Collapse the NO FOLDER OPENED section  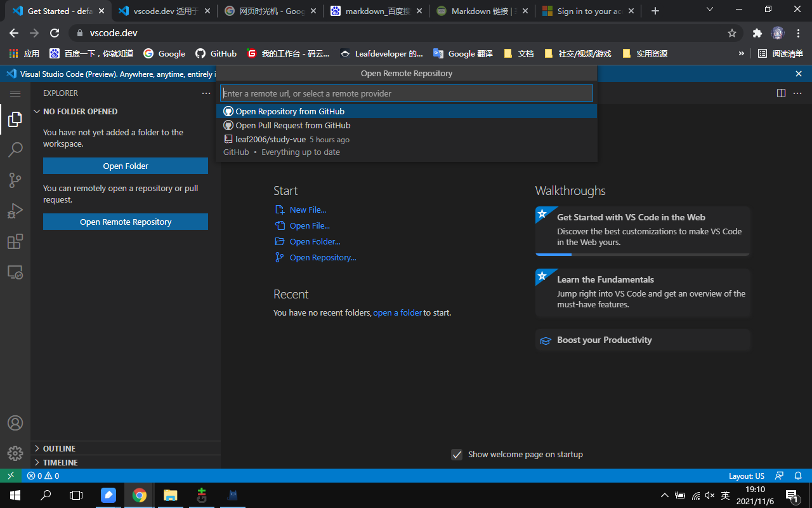pyautogui.click(x=80, y=112)
